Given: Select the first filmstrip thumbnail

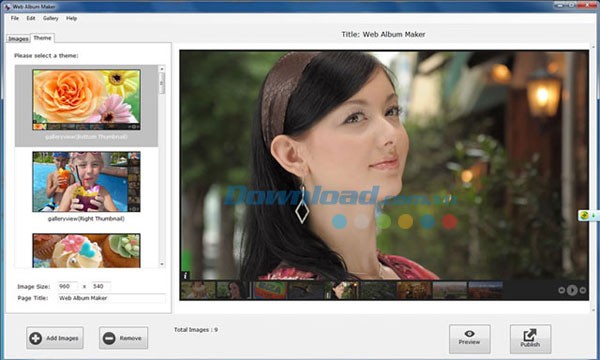Looking at the screenshot, I should (198, 290).
